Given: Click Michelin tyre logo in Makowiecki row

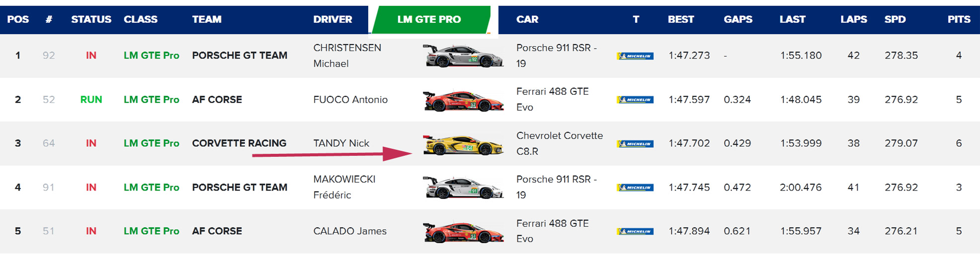Looking at the screenshot, I should pyautogui.click(x=635, y=188).
